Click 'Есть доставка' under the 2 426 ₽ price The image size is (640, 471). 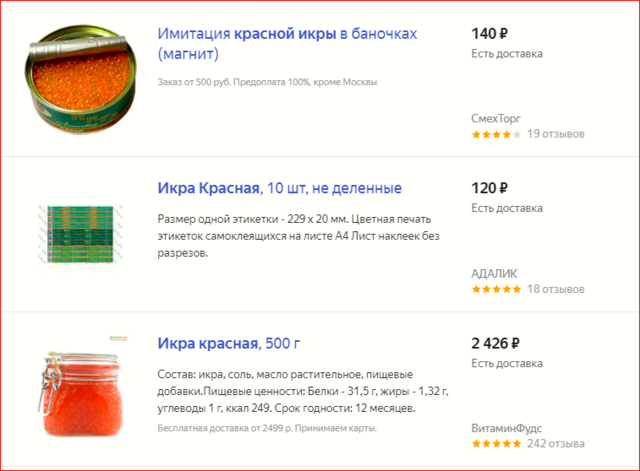pyautogui.click(x=507, y=364)
